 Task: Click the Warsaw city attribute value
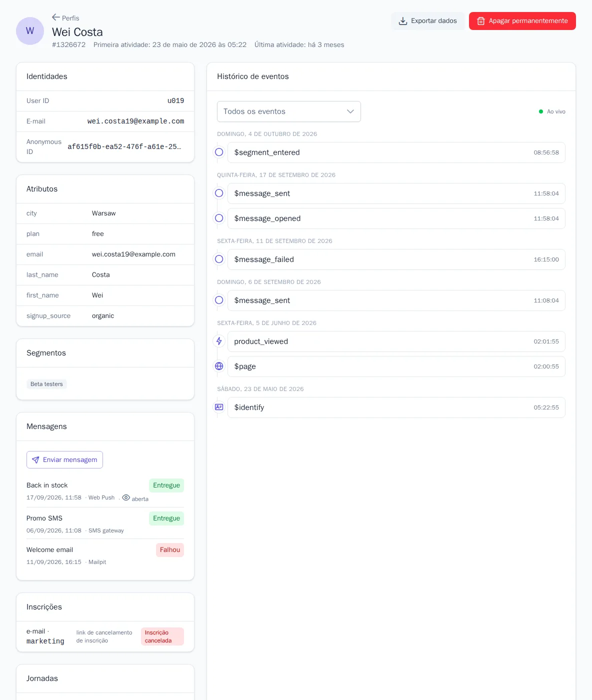(x=103, y=213)
